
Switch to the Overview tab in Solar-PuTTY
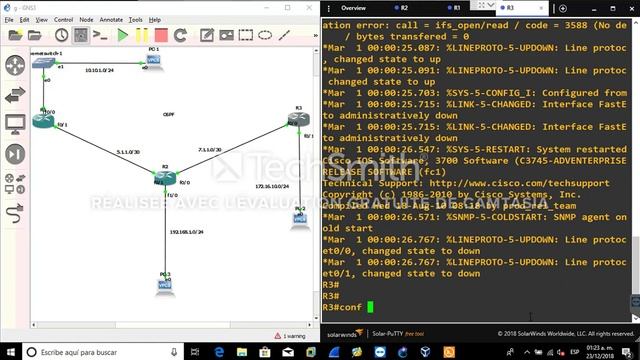point(353,8)
